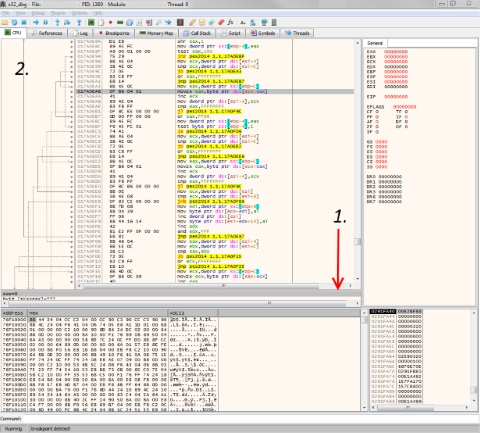Click the disassembly horizontal scrollbar right arrow
This screenshot has width=480, height=433.
point(350,286)
